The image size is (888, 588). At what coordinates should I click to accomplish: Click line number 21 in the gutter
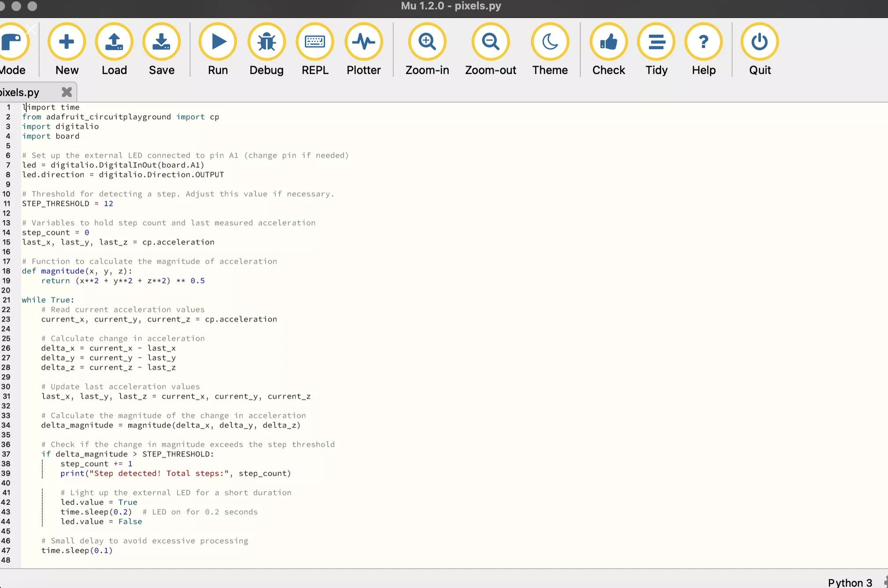click(6, 300)
